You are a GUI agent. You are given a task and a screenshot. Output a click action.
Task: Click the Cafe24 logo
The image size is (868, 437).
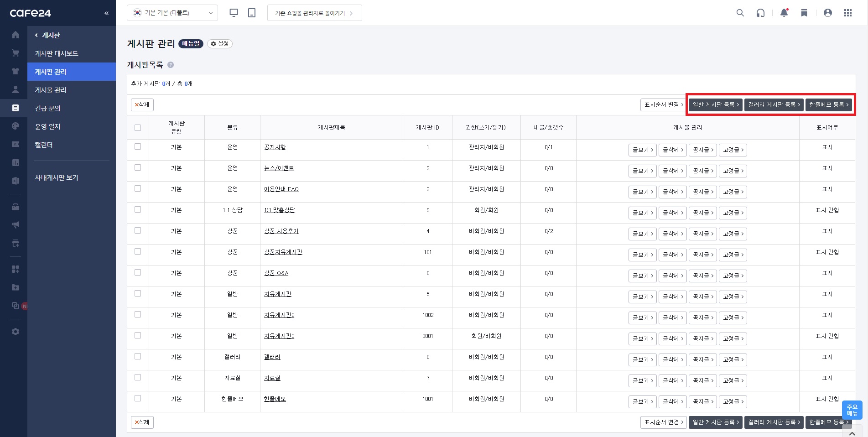pyautogui.click(x=31, y=13)
